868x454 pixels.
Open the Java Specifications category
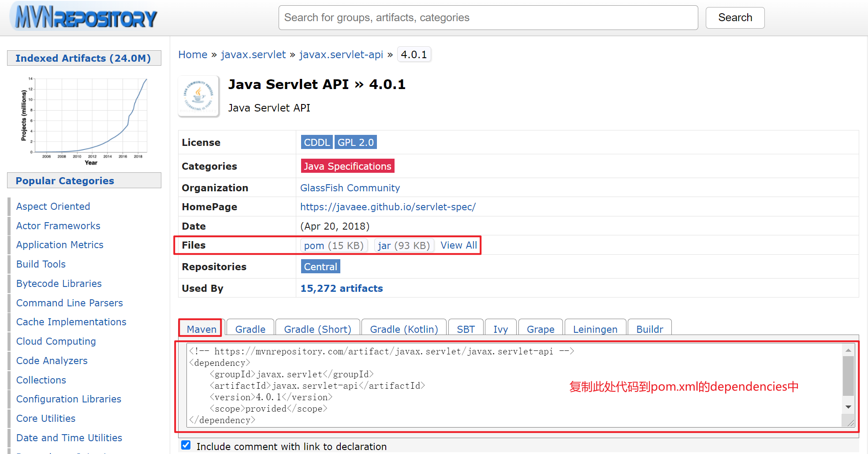347,166
